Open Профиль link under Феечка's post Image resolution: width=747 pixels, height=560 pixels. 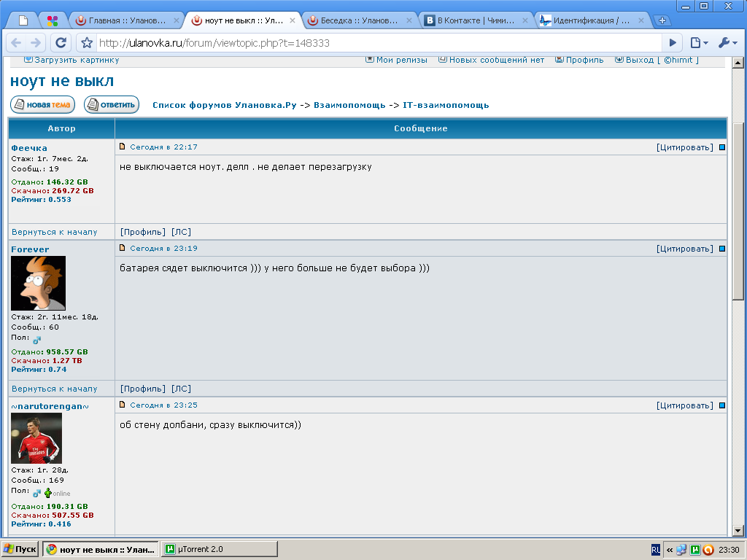click(x=143, y=233)
